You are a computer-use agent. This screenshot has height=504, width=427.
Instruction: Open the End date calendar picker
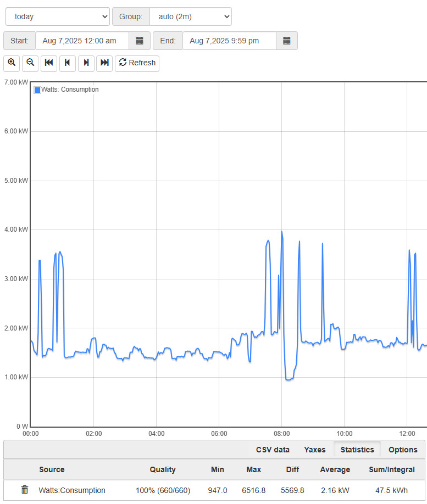coord(286,41)
